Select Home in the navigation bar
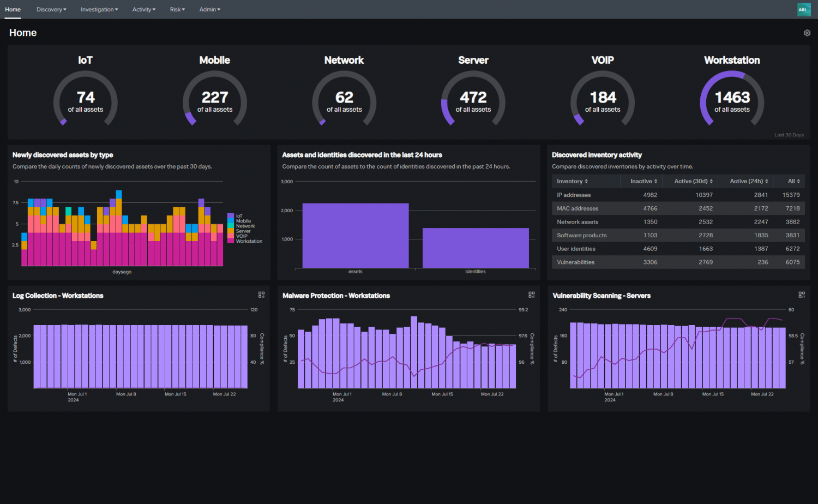 click(x=13, y=9)
